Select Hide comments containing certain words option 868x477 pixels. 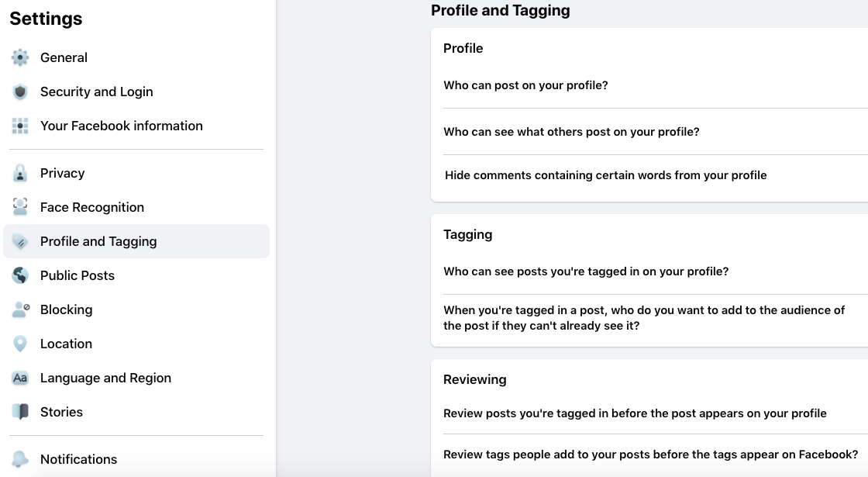(x=605, y=175)
